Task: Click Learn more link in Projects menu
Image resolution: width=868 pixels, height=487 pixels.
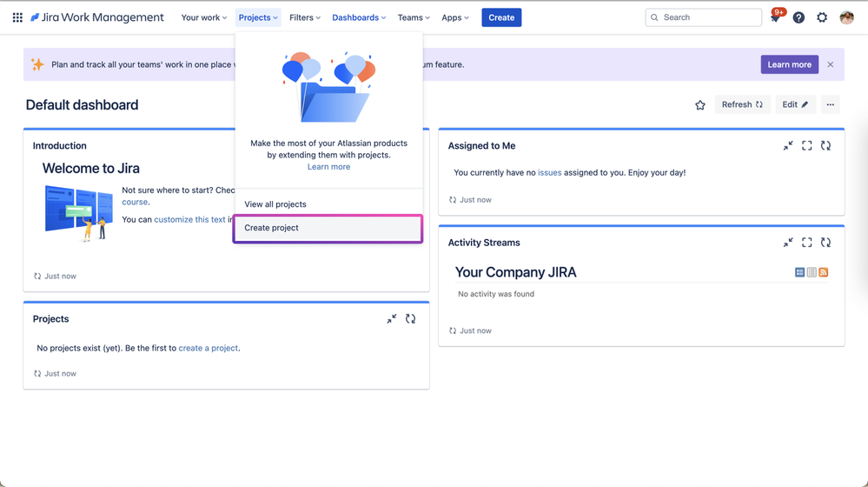Action: (x=328, y=167)
